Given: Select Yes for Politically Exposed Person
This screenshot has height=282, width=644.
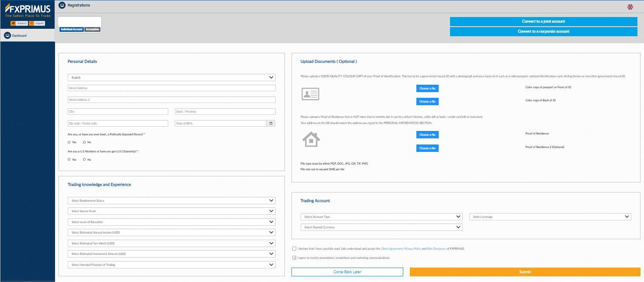Looking at the screenshot, I should click(x=69, y=142).
